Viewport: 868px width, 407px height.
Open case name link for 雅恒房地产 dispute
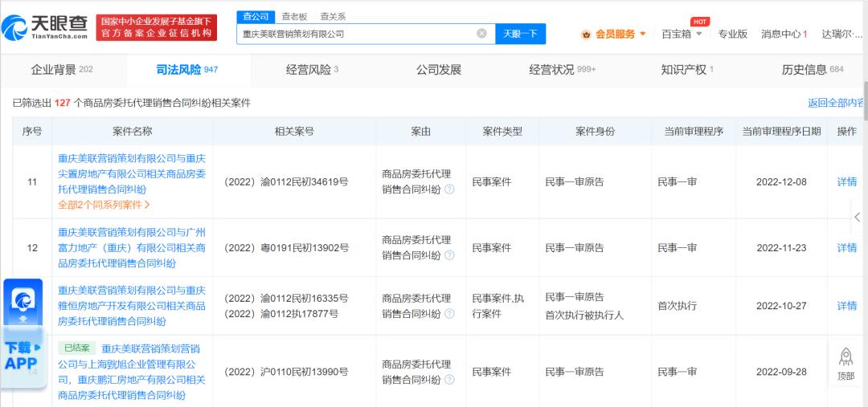pyautogui.click(x=132, y=306)
